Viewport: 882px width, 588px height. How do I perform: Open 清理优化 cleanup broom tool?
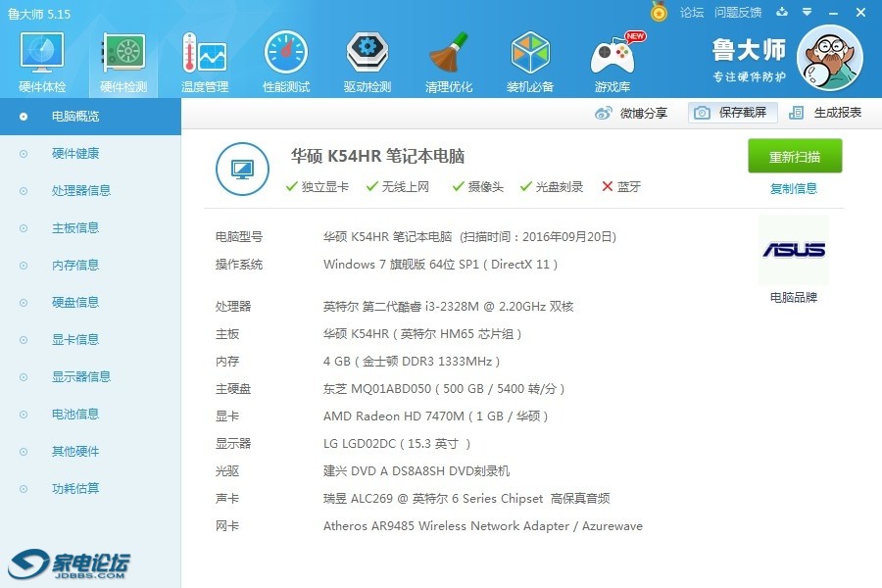(448, 62)
